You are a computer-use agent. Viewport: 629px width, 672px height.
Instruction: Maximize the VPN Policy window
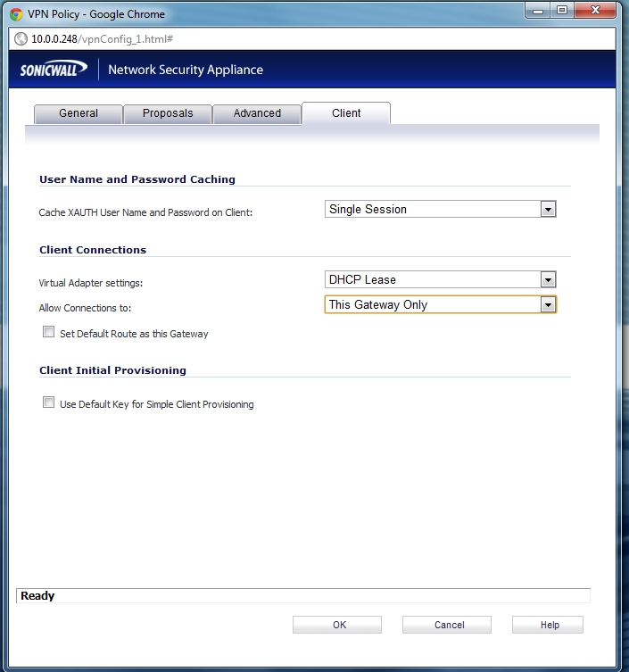tap(562, 11)
